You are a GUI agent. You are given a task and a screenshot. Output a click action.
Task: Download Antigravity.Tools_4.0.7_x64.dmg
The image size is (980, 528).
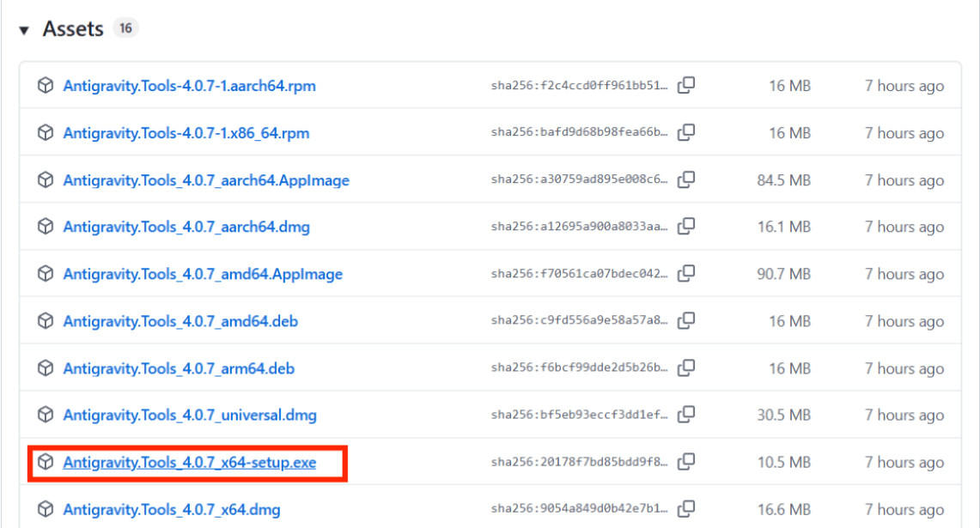coord(172,510)
